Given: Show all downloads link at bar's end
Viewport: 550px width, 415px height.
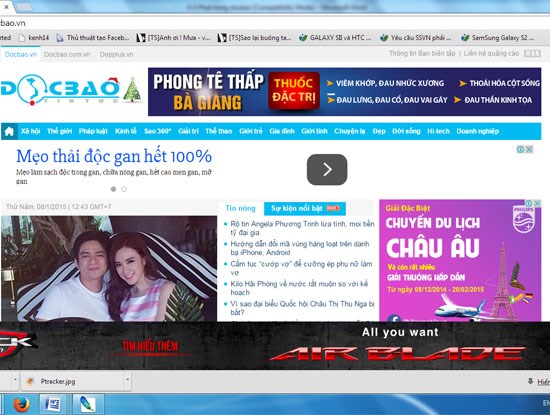Looking at the screenshot, I should pyautogui.click(x=543, y=382).
